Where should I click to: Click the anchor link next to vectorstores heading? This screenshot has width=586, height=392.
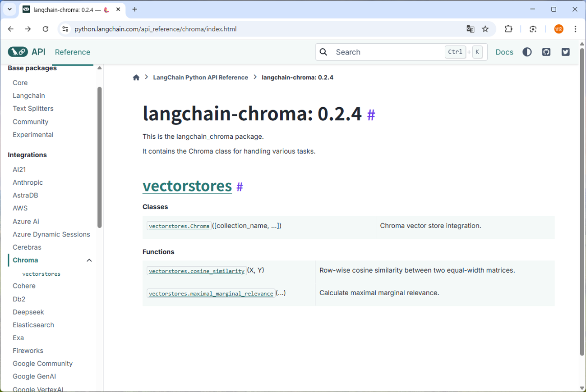coord(240,187)
